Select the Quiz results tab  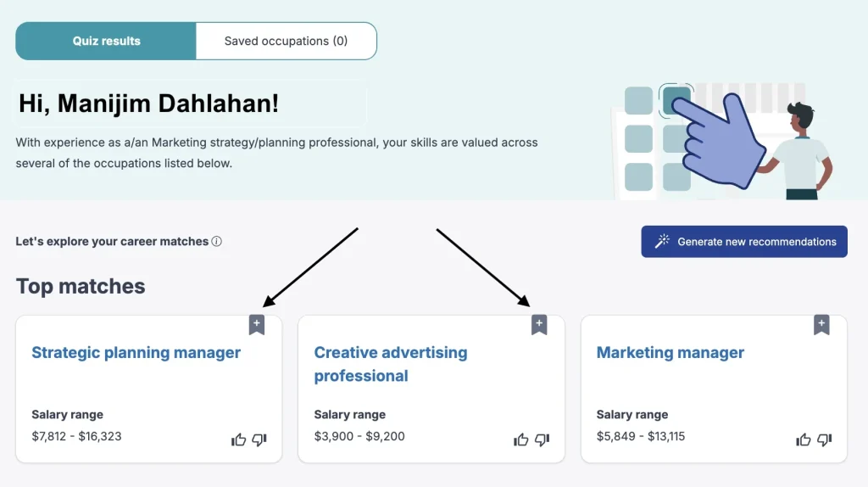107,41
